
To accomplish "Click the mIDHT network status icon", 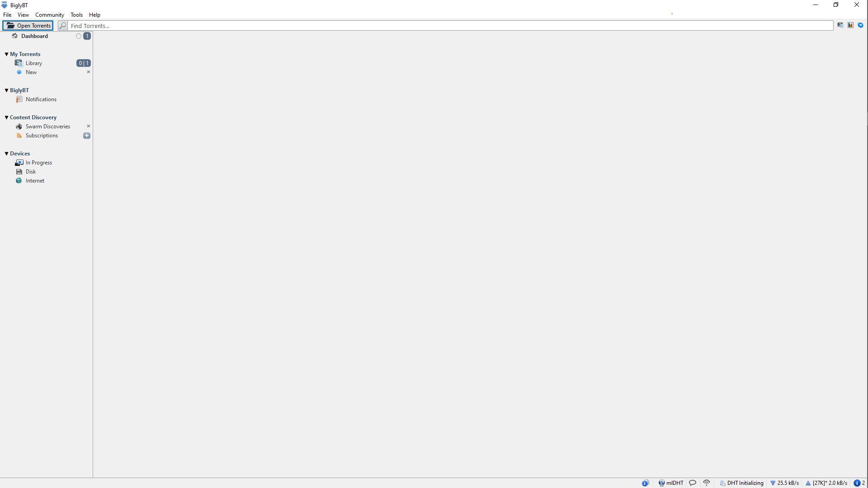I will tap(662, 483).
